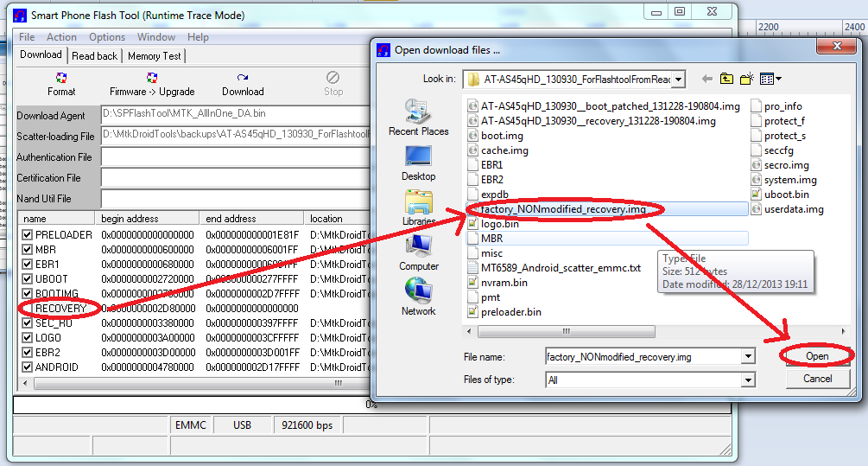
Task: Uncheck the EBR2 partition checkbox
Action: pos(27,353)
